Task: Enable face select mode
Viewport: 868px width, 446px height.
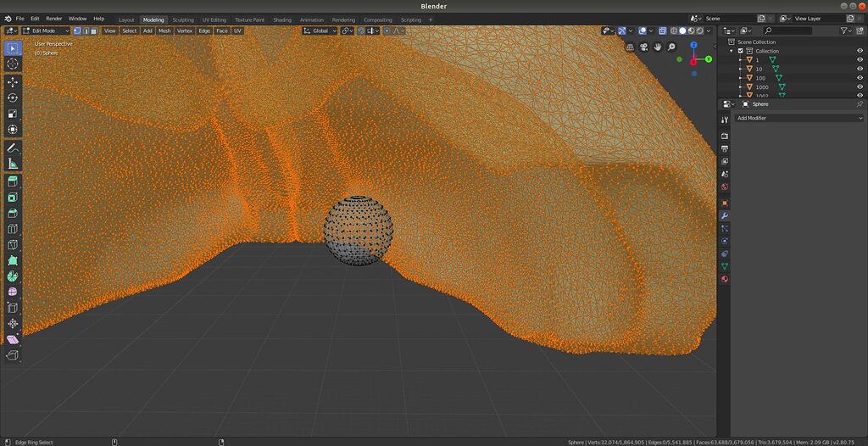Action: [94, 31]
